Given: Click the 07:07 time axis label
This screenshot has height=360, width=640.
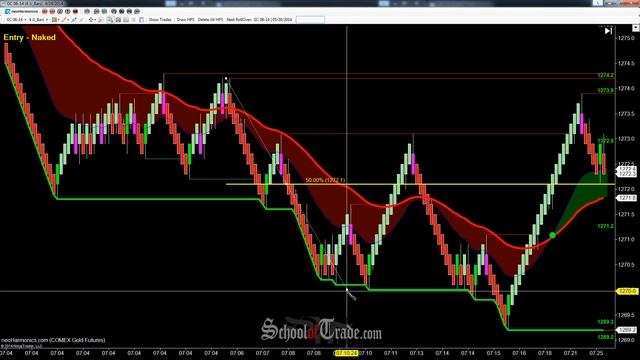Looking at the screenshot, I should 262,353.
